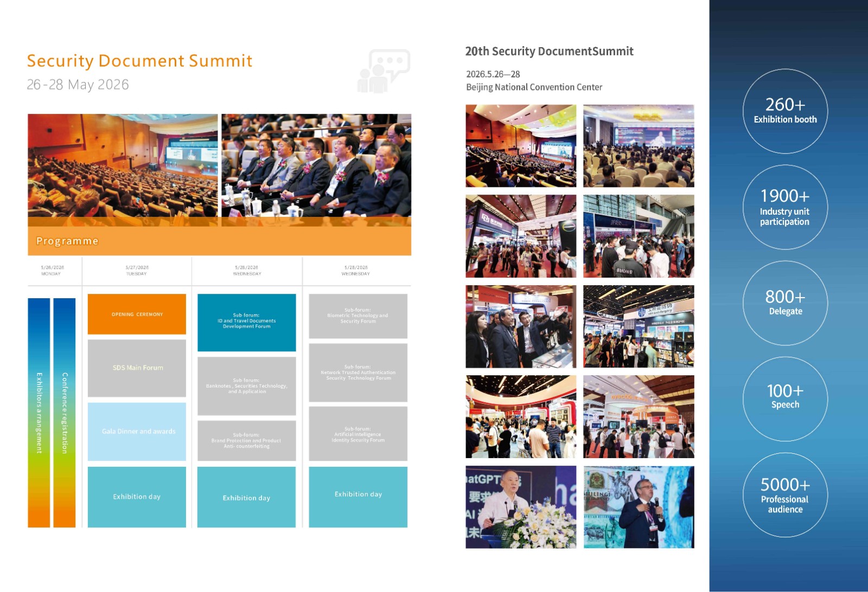Click the Gala Dinner and awards block
The width and height of the screenshot is (868, 592).
[137, 432]
